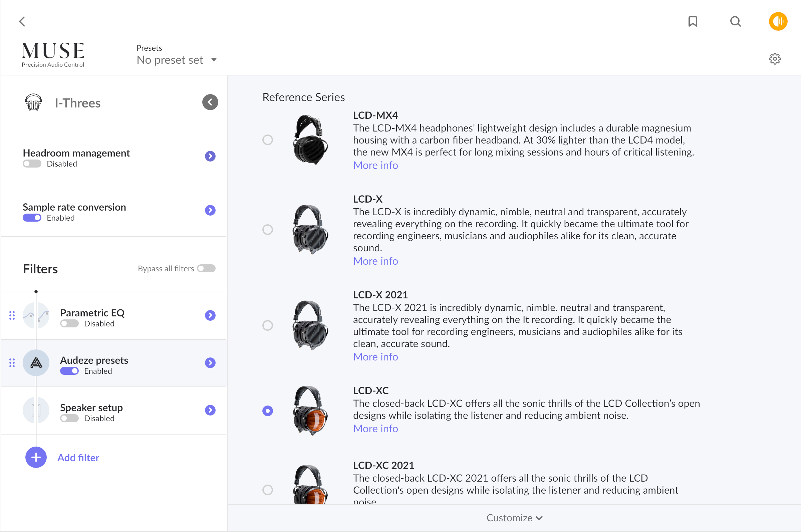
Task: Open Headroom management details arrow
Action: coord(210,156)
